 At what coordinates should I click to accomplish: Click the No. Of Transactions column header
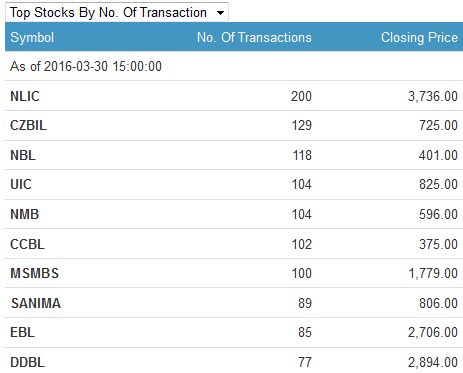[x=254, y=37]
